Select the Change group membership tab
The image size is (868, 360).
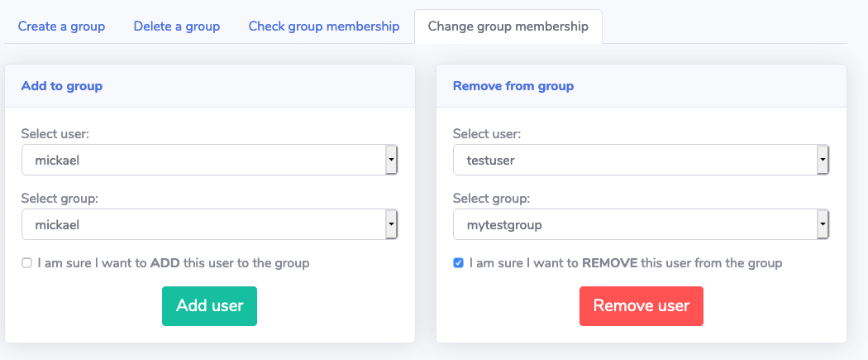[508, 26]
